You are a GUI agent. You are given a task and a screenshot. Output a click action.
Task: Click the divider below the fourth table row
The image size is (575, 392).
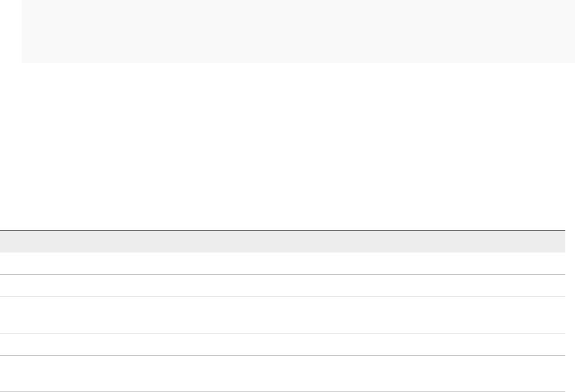click(282, 355)
